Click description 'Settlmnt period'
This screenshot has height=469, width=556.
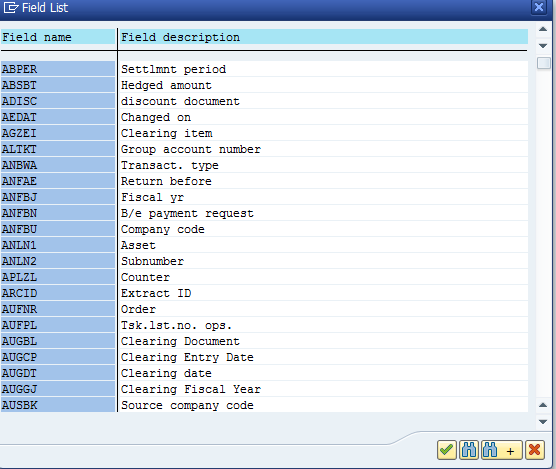click(173, 69)
